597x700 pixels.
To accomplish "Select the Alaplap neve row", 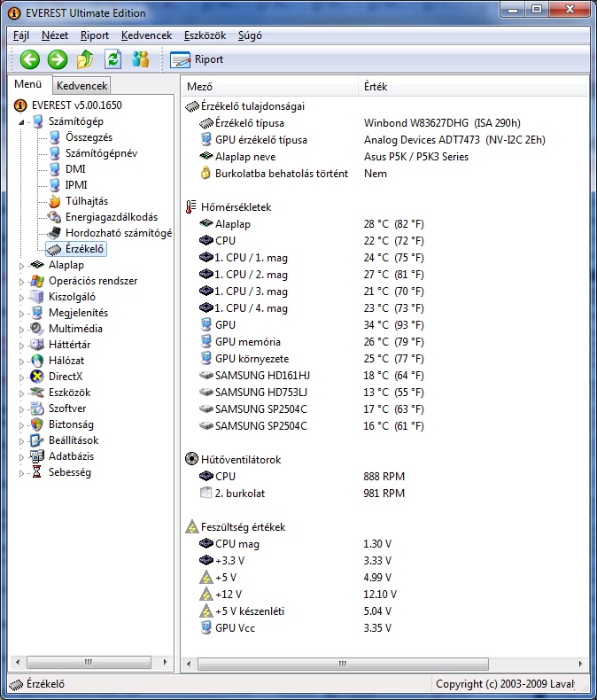I will [x=334, y=157].
